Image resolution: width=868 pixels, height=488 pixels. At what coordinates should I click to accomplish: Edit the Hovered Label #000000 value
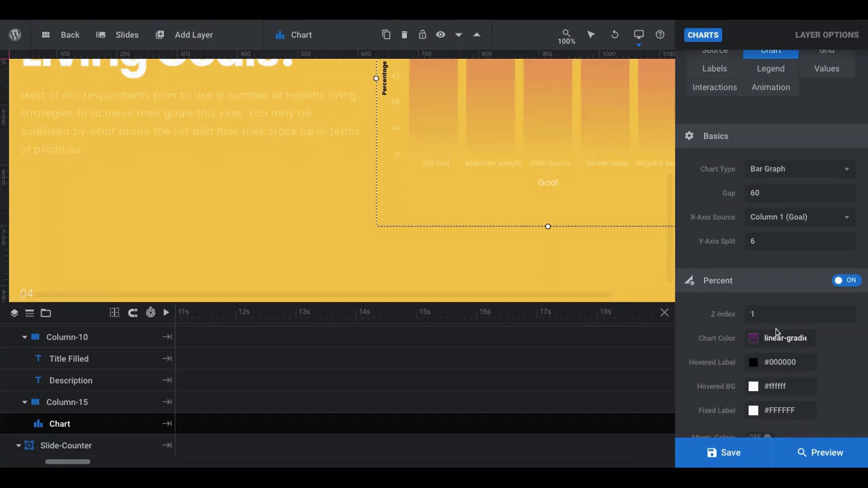pyautogui.click(x=780, y=362)
